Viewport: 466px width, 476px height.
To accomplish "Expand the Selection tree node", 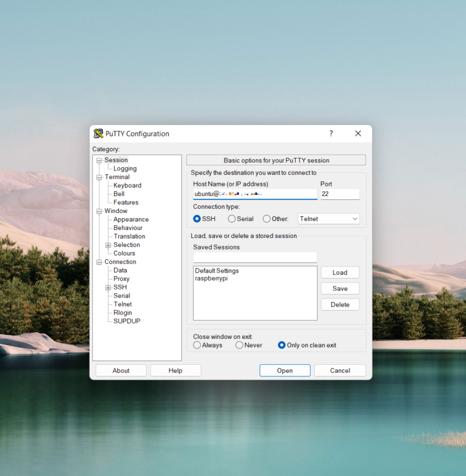I will click(x=108, y=245).
